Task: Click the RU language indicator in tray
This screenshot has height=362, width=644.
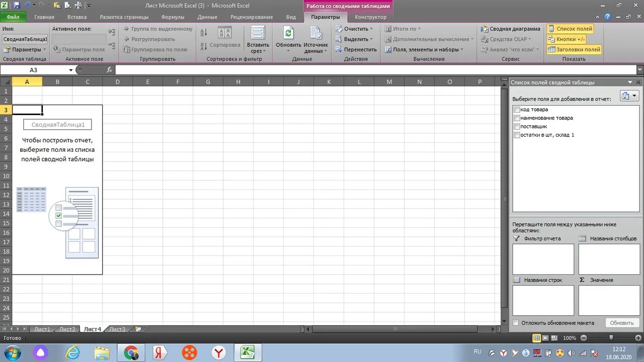Action: coord(477,351)
